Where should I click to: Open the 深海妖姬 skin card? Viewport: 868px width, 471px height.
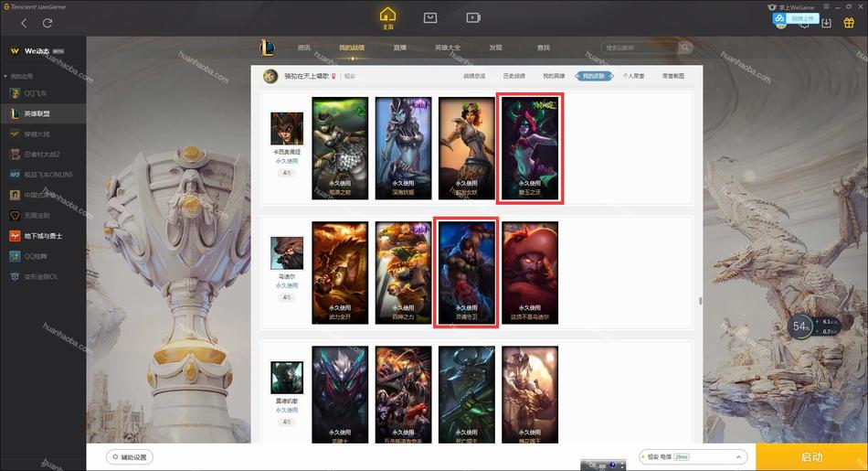[x=403, y=148]
